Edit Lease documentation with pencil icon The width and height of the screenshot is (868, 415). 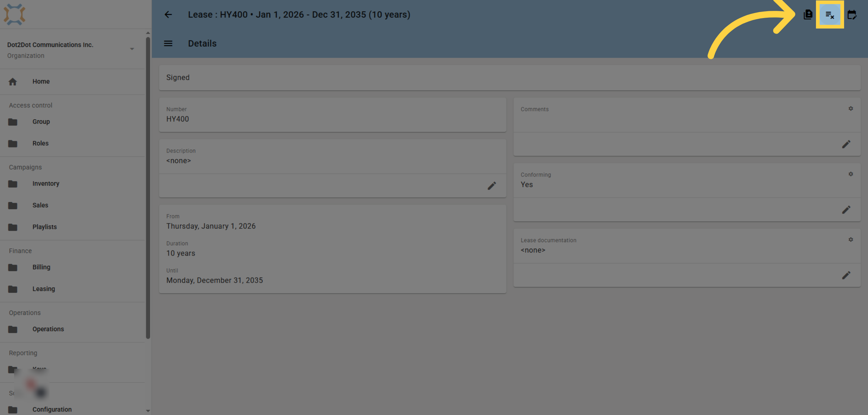pos(846,275)
